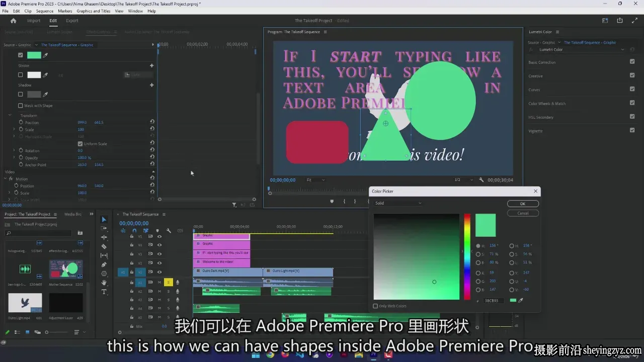Click the Color Picker dialog eyedropper
Viewport: 644px width, 362px height.
pyautogui.click(x=521, y=300)
